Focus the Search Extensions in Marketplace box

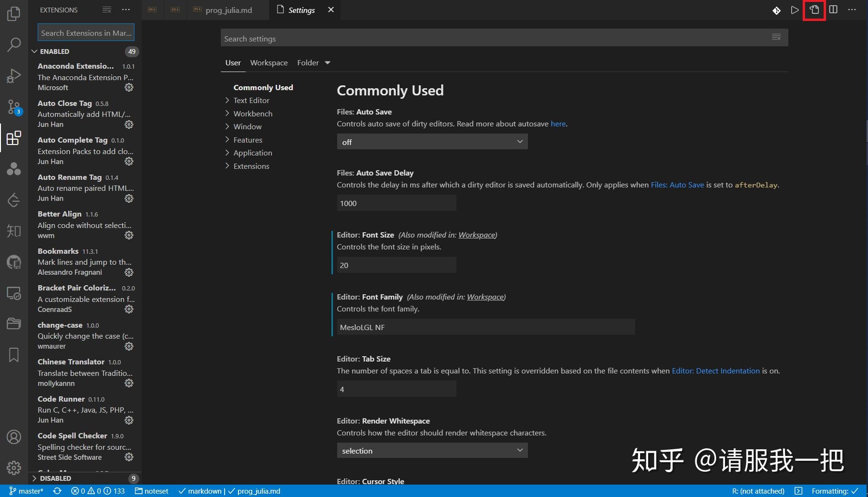coord(86,33)
